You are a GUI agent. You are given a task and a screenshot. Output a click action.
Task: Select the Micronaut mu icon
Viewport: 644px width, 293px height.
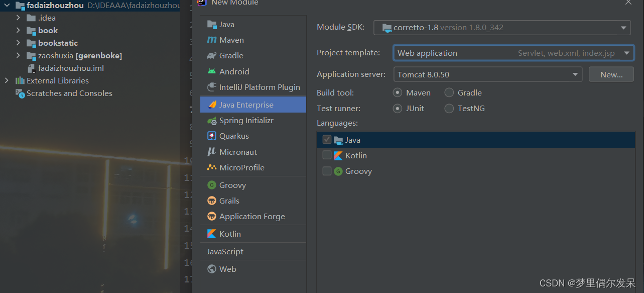click(x=212, y=152)
